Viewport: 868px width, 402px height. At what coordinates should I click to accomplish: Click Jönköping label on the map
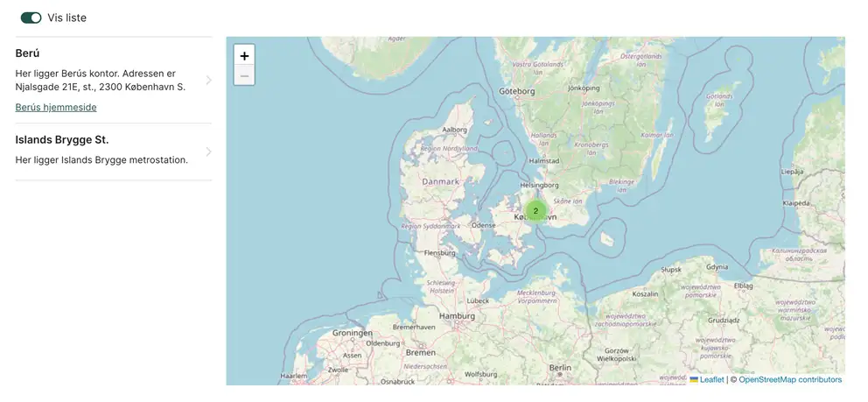584,88
